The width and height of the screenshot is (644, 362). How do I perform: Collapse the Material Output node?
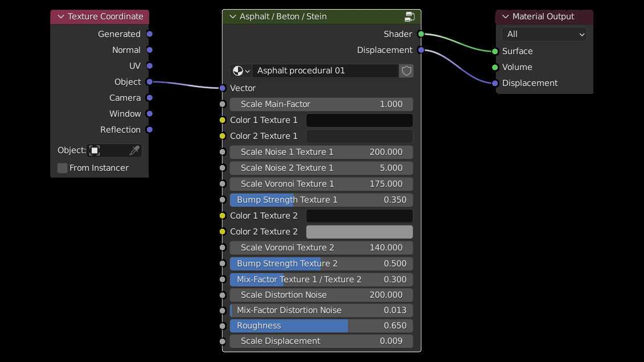(505, 17)
